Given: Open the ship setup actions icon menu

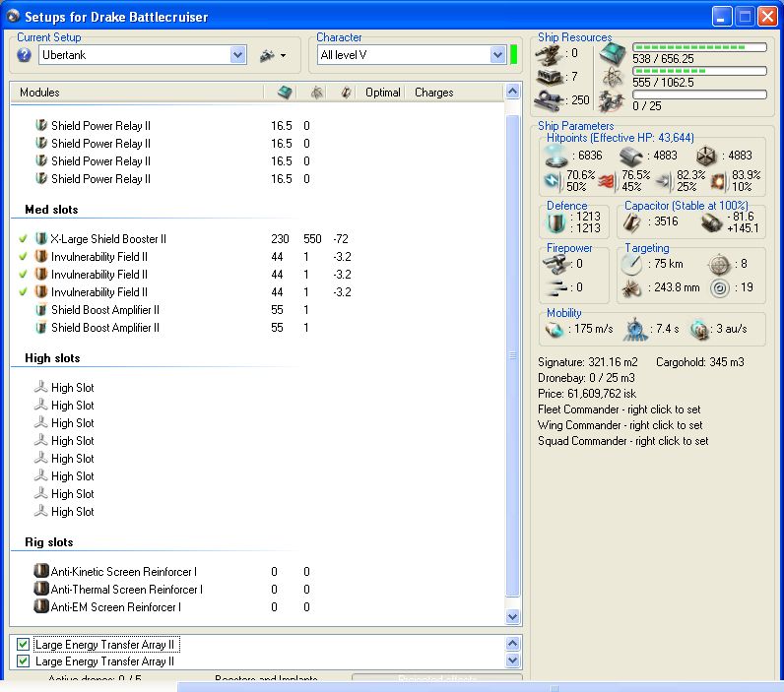Looking at the screenshot, I should pyautogui.click(x=273, y=55).
